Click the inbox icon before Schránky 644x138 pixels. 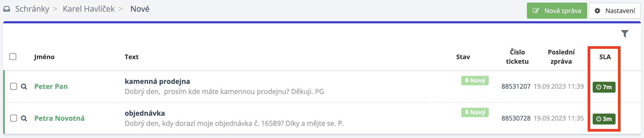(x=7, y=9)
